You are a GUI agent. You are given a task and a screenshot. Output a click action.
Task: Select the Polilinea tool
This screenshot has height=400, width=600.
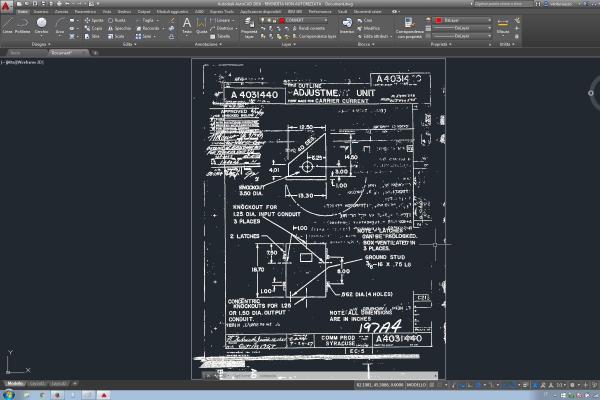[x=23, y=25]
